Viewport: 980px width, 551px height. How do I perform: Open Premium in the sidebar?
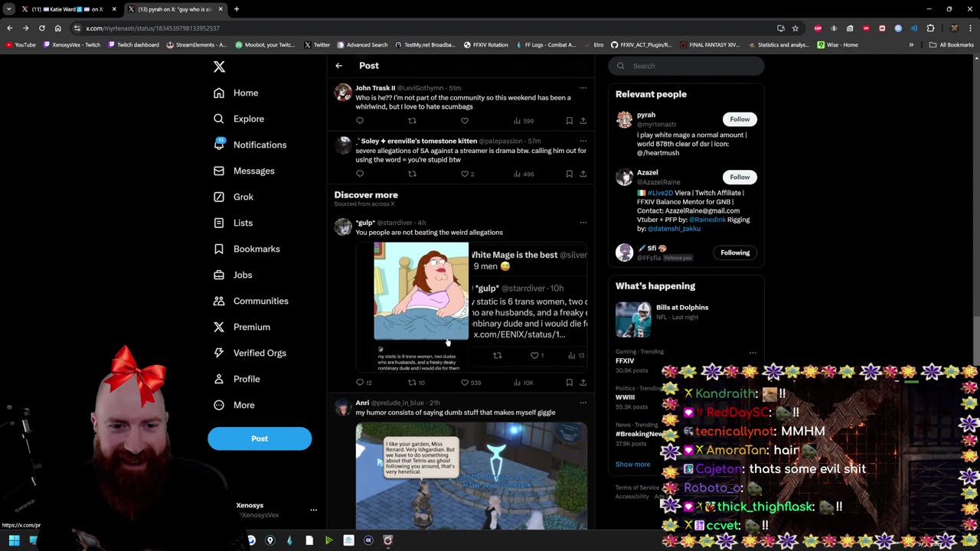pyautogui.click(x=241, y=327)
